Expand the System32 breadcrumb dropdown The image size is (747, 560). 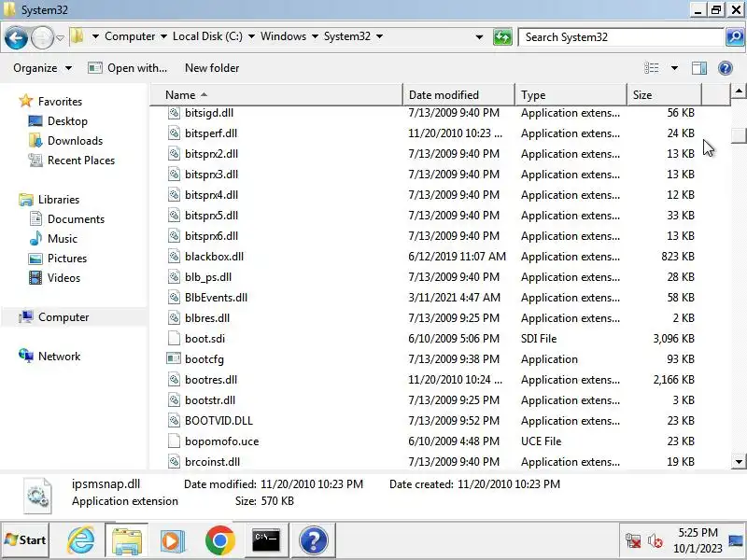379,36
